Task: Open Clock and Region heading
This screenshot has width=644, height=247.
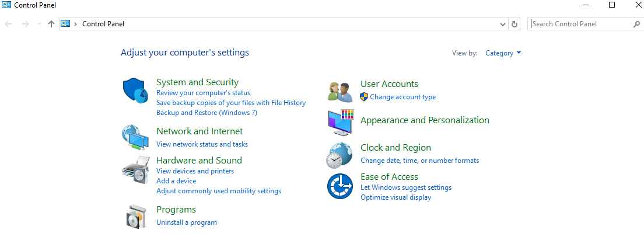Action: pos(395,148)
